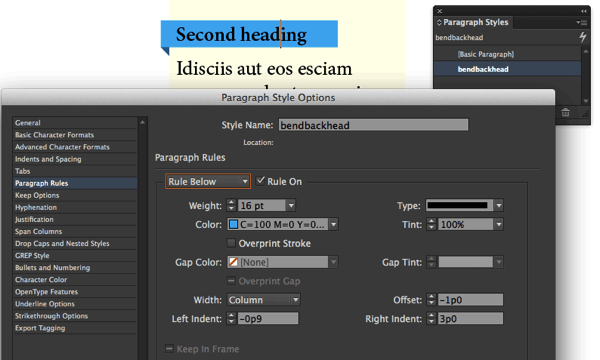Screen dimensions: 600x360
Task: Select bendbackhead style in Paragraph Styles list
Action: [508, 69]
